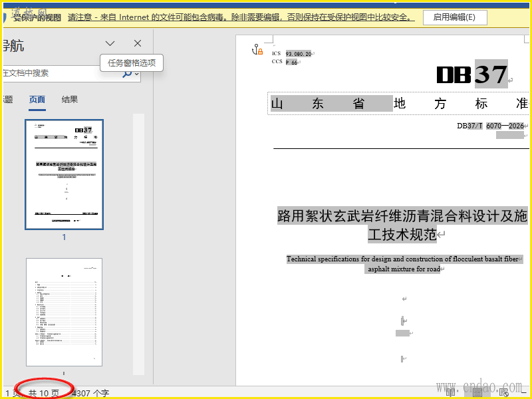This screenshot has height=399, width=532.
Task: Click the protected view warning message link
Action: click(x=241, y=17)
